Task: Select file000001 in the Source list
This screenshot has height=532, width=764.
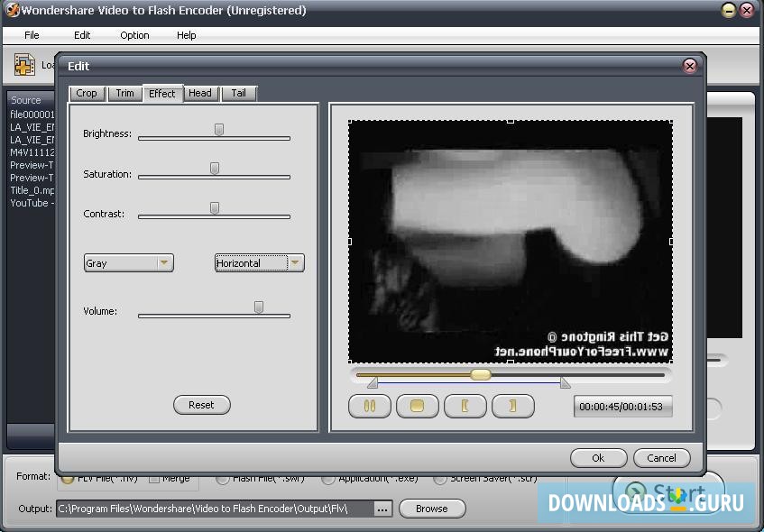Action: coord(32,115)
